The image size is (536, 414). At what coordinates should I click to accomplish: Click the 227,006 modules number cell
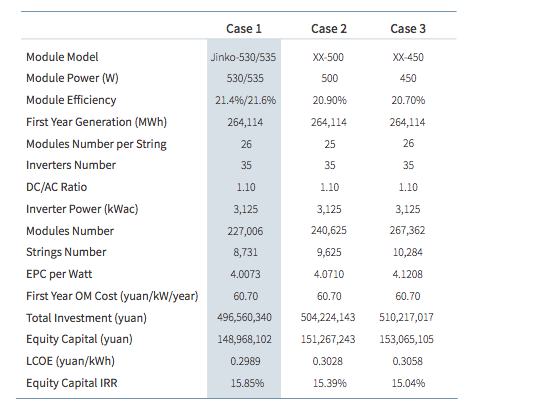click(245, 231)
